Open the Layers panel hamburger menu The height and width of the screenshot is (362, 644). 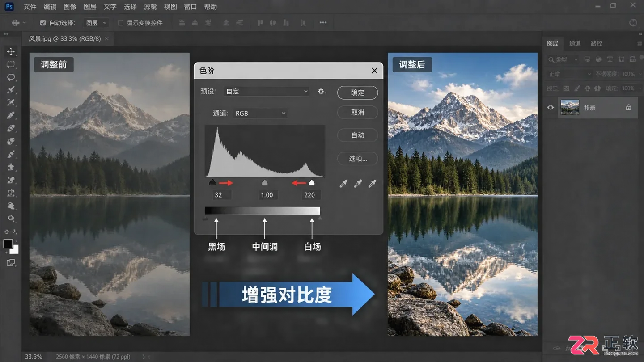click(x=640, y=43)
